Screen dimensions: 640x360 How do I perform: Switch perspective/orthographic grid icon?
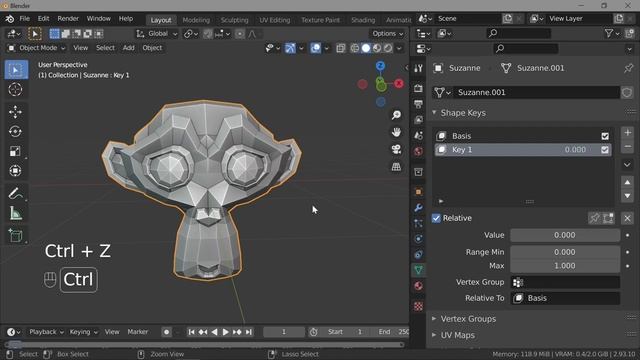click(x=396, y=167)
